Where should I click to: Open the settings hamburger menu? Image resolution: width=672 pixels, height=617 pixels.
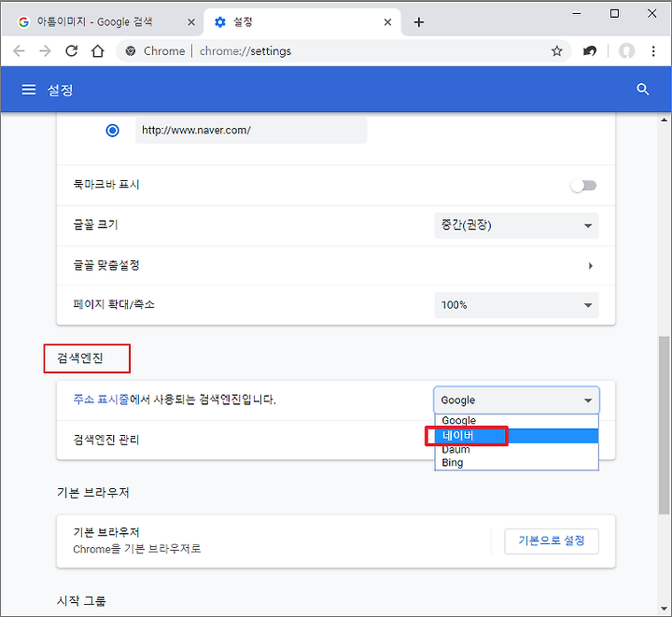29,90
